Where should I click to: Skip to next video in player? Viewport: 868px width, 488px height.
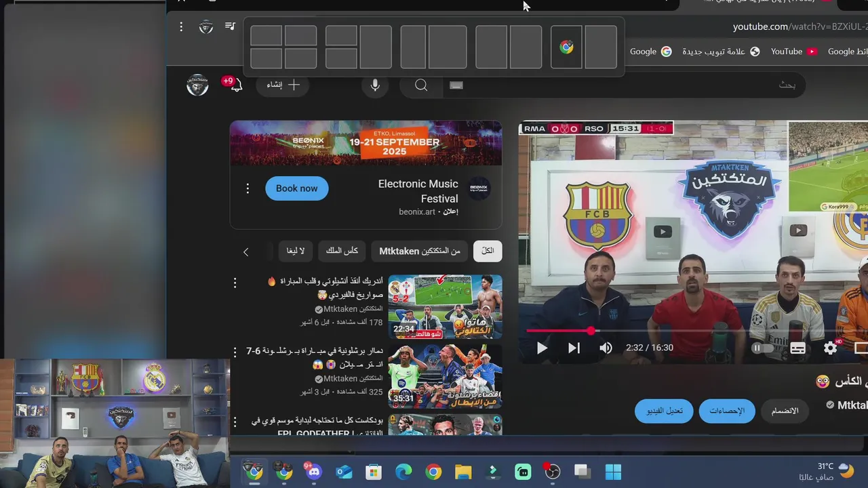(574, 348)
